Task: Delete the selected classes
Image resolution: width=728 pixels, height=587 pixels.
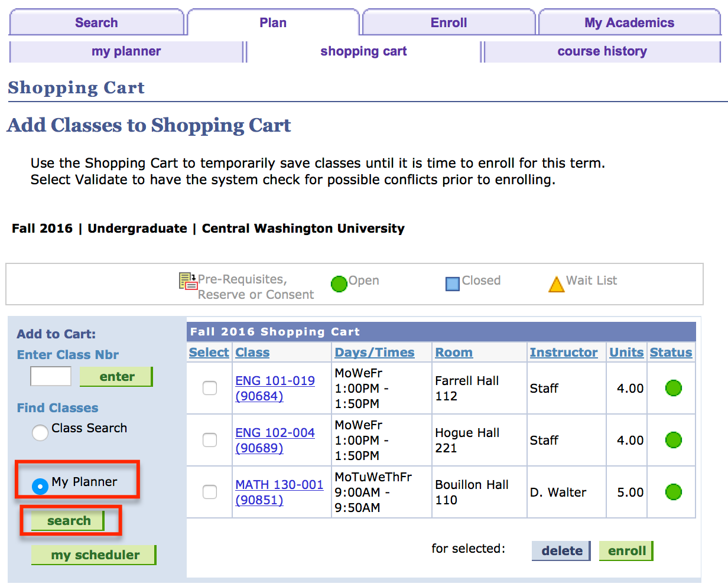Action: (561, 551)
